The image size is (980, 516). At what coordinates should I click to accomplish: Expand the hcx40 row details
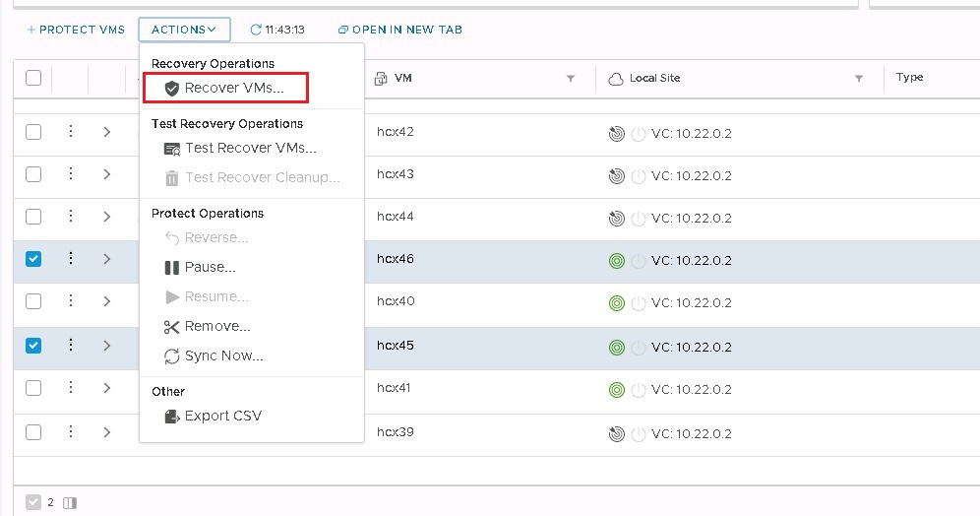point(107,301)
